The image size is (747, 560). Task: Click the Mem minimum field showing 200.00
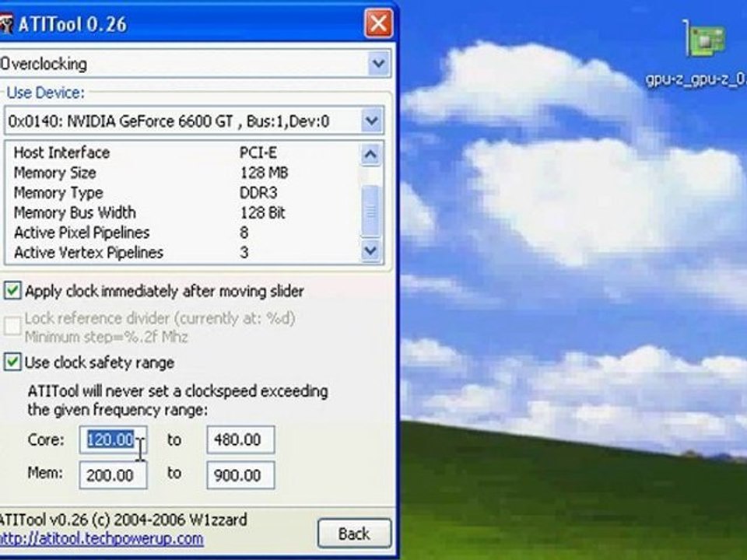click(113, 475)
